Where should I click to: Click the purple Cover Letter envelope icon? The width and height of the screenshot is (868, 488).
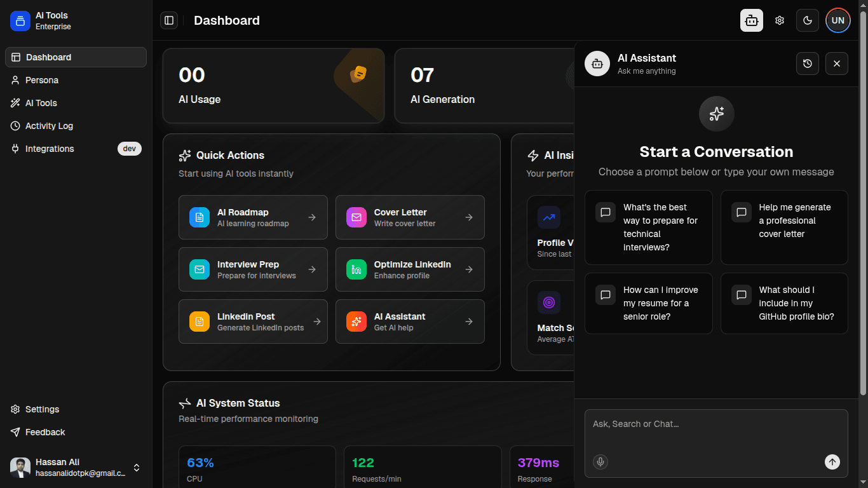point(356,217)
